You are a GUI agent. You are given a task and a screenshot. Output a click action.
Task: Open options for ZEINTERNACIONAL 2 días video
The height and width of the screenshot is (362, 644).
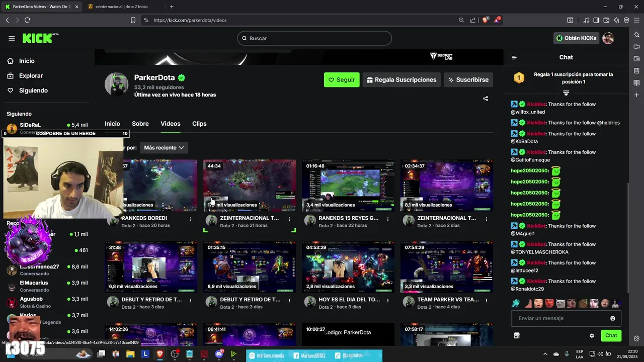click(487, 219)
